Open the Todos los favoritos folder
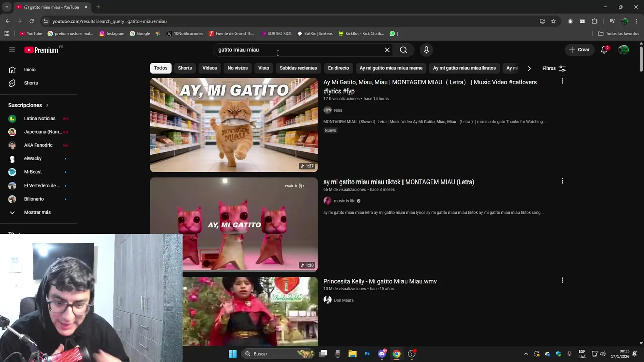Image resolution: width=644 pixels, height=362 pixels. pos(618,34)
